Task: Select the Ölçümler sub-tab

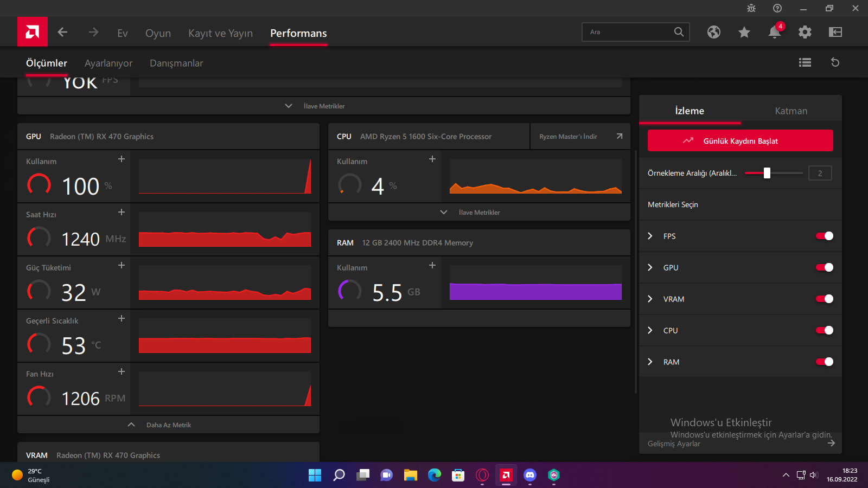Action: [47, 63]
